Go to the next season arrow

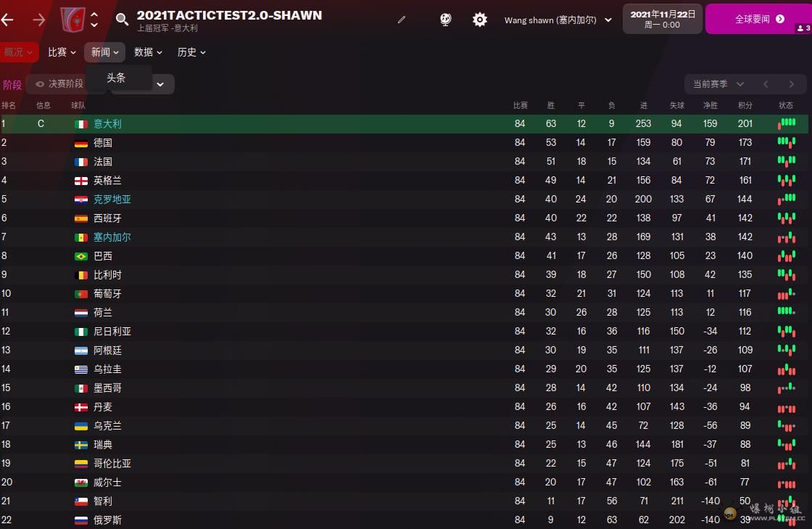(792, 84)
